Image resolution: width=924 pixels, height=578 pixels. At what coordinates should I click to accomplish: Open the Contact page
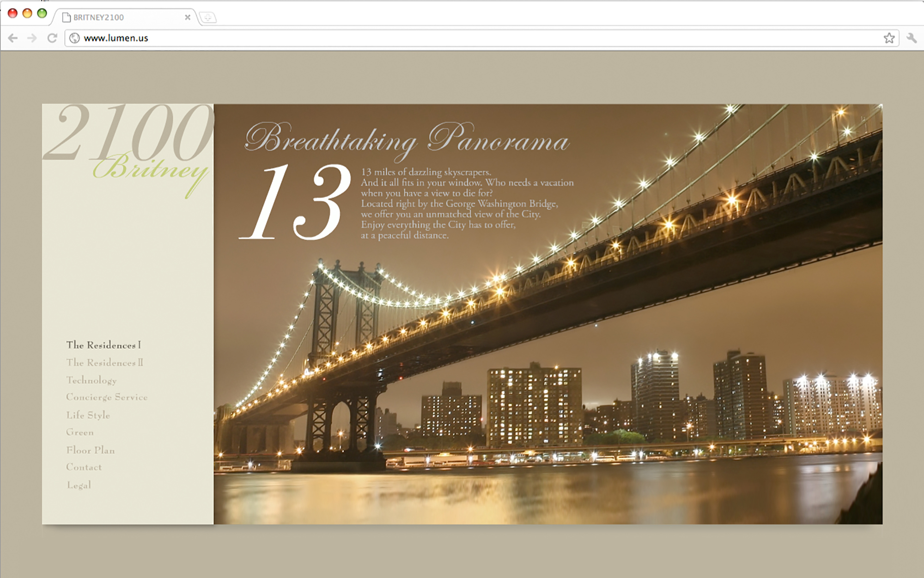(84, 467)
